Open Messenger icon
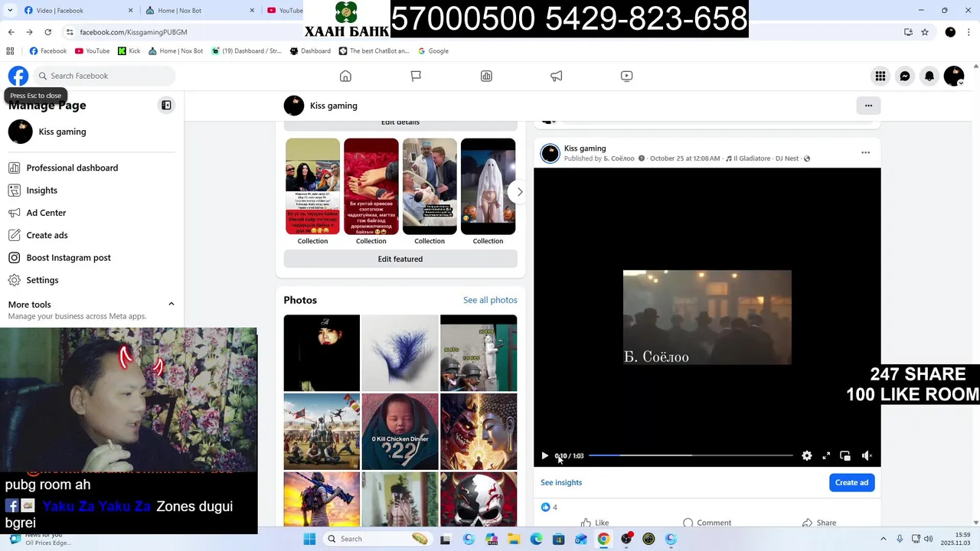Viewport: 980px width, 551px height. [905, 76]
